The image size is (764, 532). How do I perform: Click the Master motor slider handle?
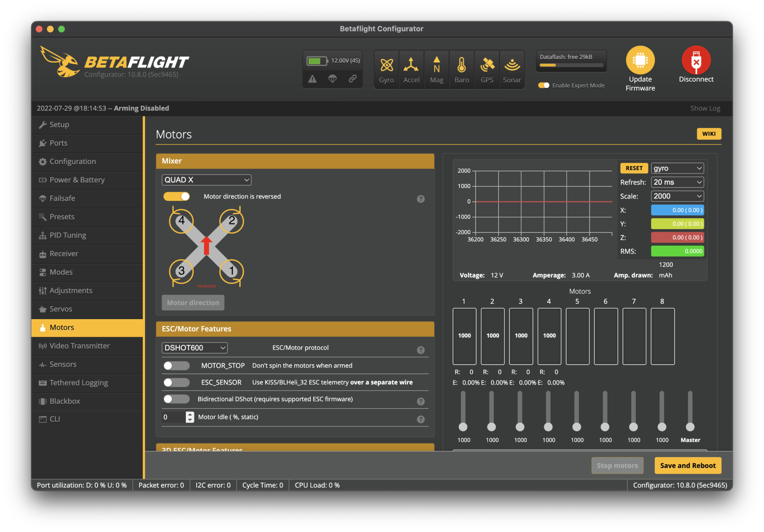click(690, 426)
